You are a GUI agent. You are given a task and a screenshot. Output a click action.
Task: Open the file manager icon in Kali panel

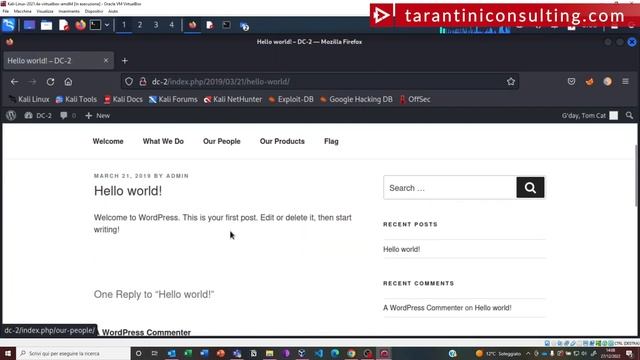tap(47, 25)
